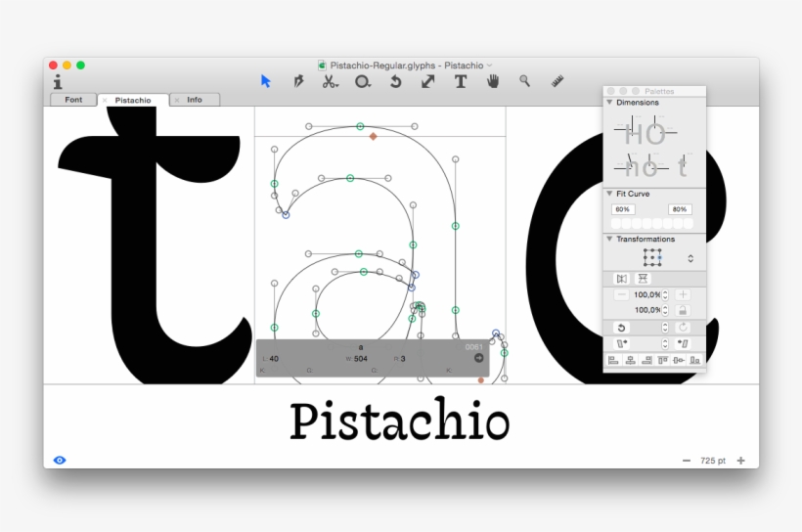
Task: Toggle the proportional scale lock
Action: point(683,310)
